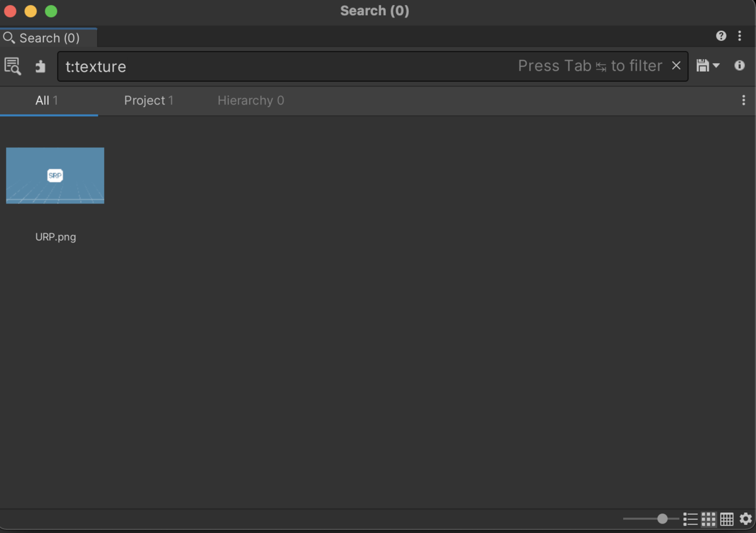Adjust the icon size slider

tap(651, 519)
